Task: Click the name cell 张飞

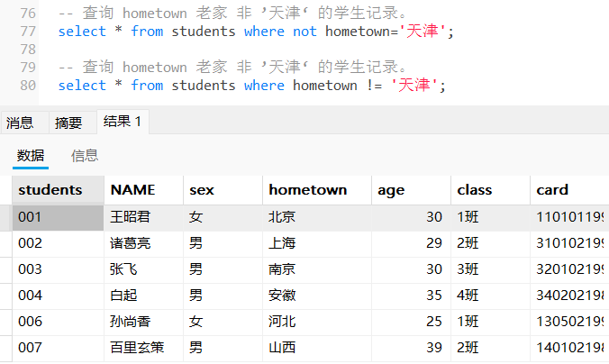Action: [x=143, y=269]
